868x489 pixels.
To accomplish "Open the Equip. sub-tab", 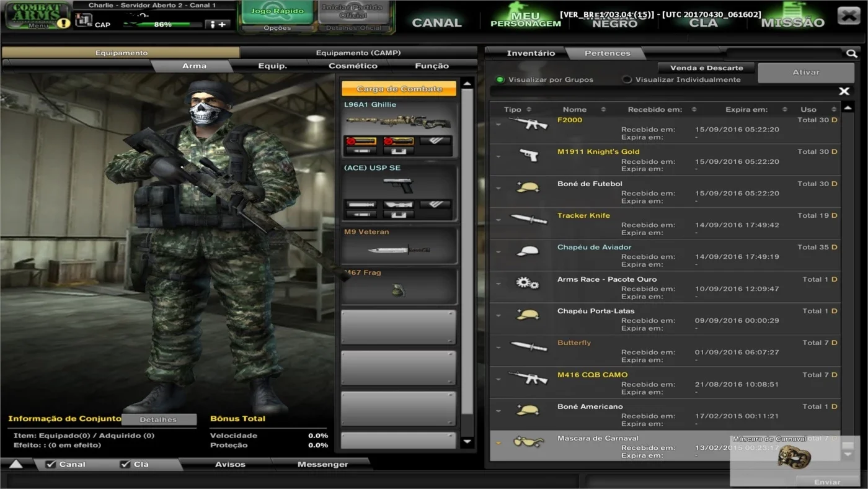I will [272, 66].
